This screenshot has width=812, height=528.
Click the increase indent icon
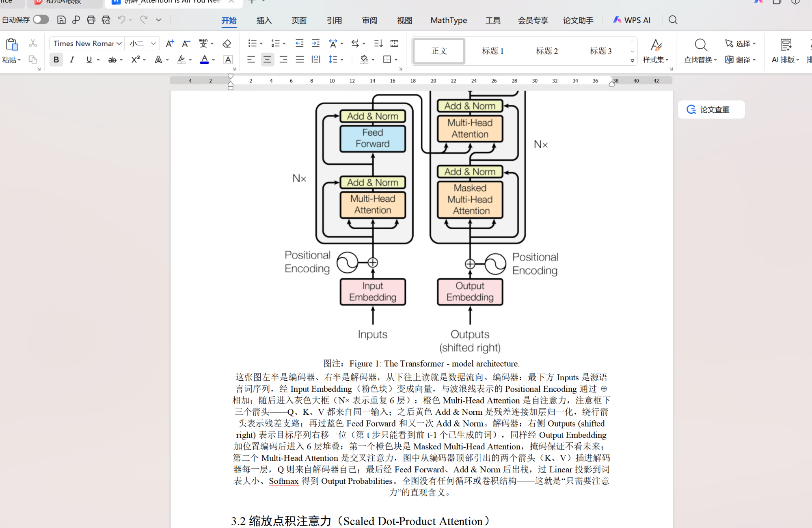pyautogui.click(x=315, y=43)
